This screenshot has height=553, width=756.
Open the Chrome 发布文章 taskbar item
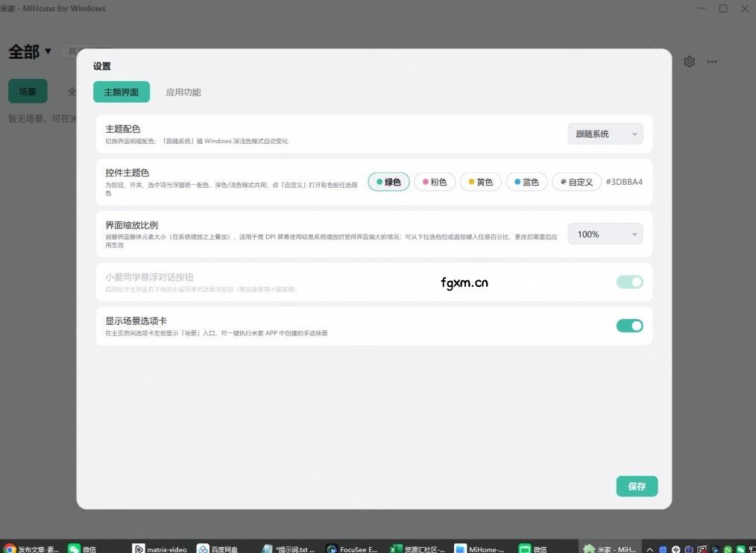coord(31,549)
